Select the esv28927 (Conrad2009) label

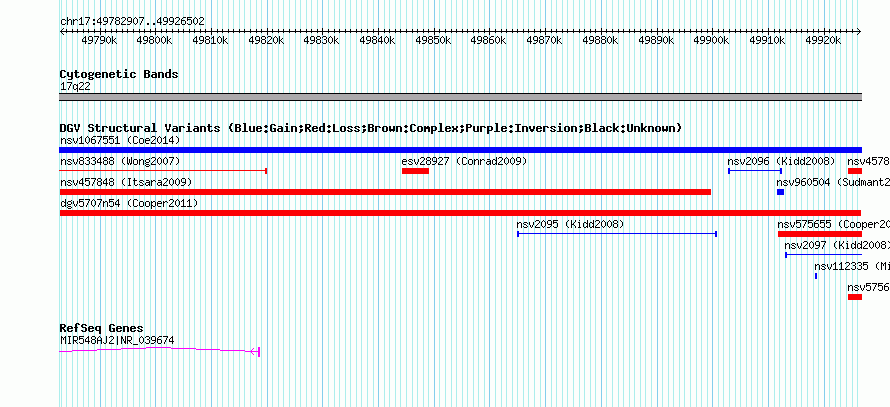(x=464, y=161)
